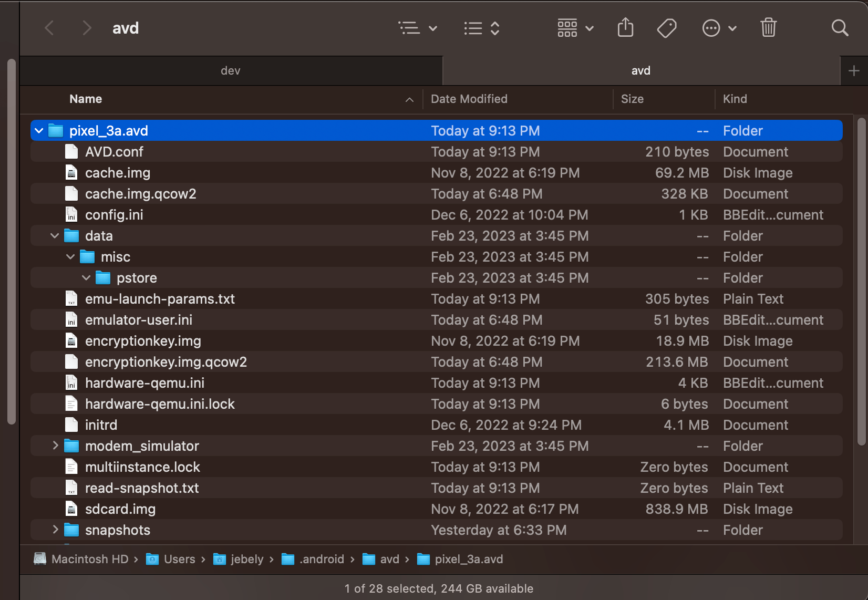The width and height of the screenshot is (868, 600).
Task: Switch to the dev tab
Action: click(x=231, y=70)
